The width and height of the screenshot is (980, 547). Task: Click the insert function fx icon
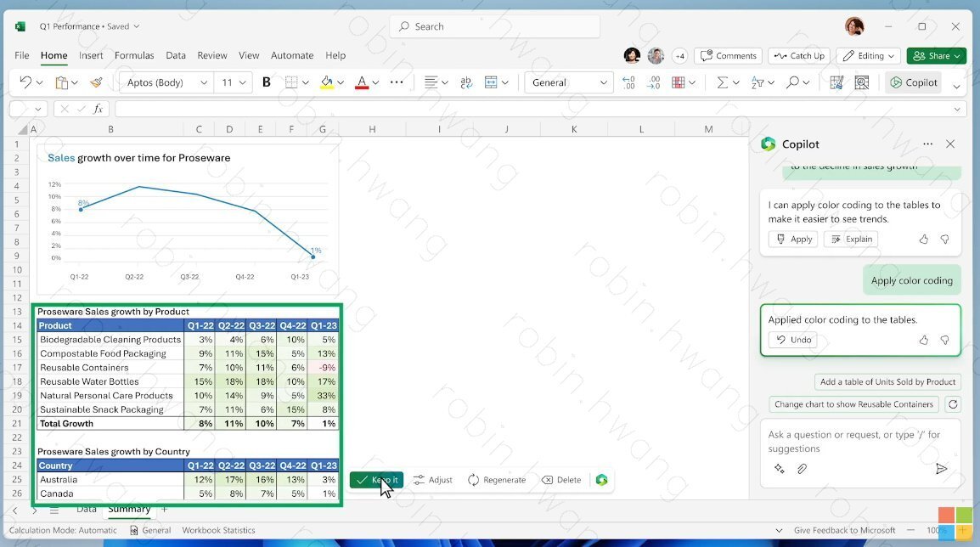pos(99,109)
